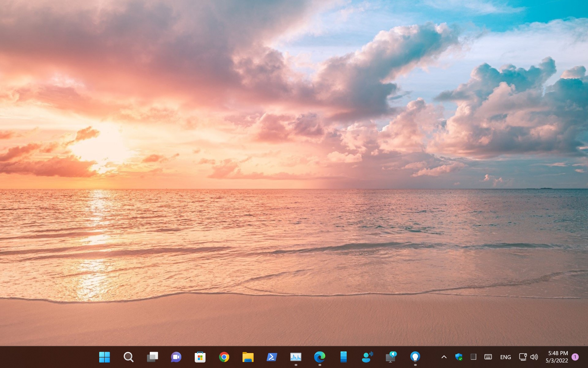
Task: Launch Microsoft Edge
Action: click(x=319, y=357)
